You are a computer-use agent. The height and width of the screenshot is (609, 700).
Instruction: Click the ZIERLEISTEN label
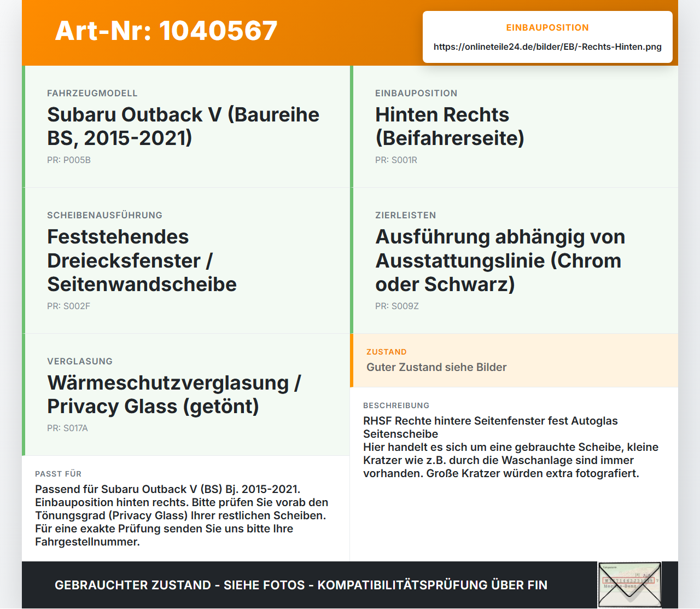coord(406,215)
